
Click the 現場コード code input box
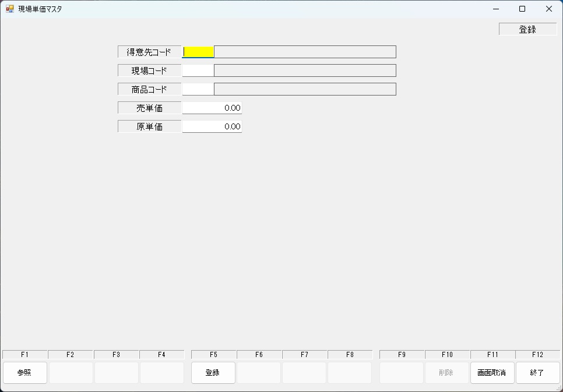pyautogui.click(x=198, y=70)
